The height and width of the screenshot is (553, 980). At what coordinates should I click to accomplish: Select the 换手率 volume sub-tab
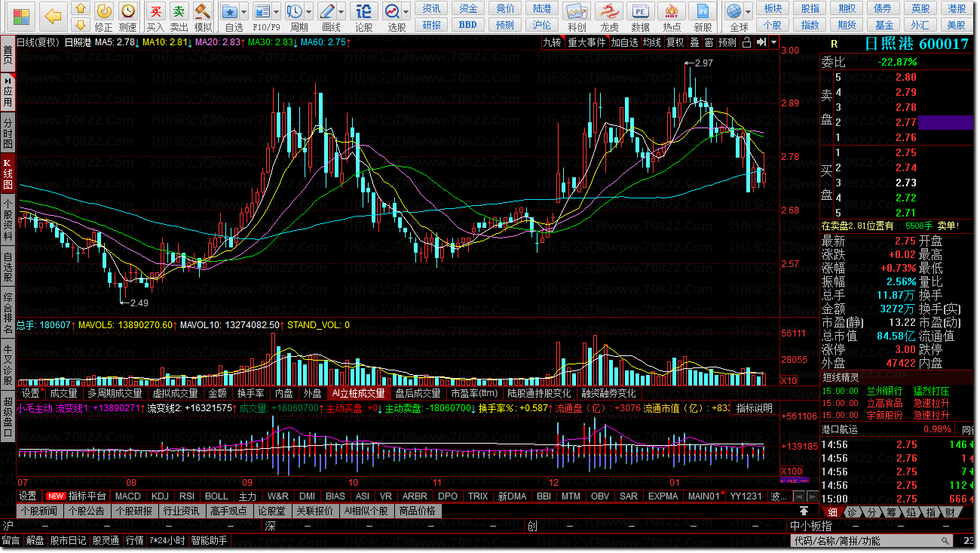(250, 393)
